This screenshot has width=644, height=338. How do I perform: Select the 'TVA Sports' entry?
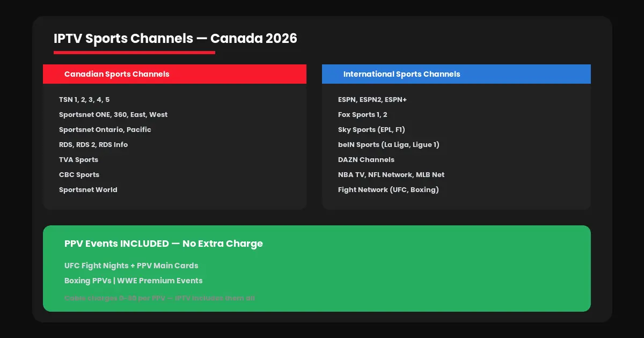[x=79, y=160]
